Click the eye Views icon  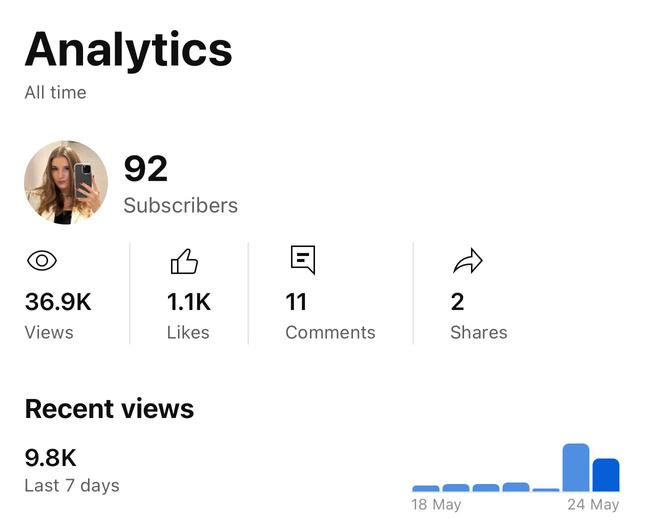pyautogui.click(x=41, y=261)
